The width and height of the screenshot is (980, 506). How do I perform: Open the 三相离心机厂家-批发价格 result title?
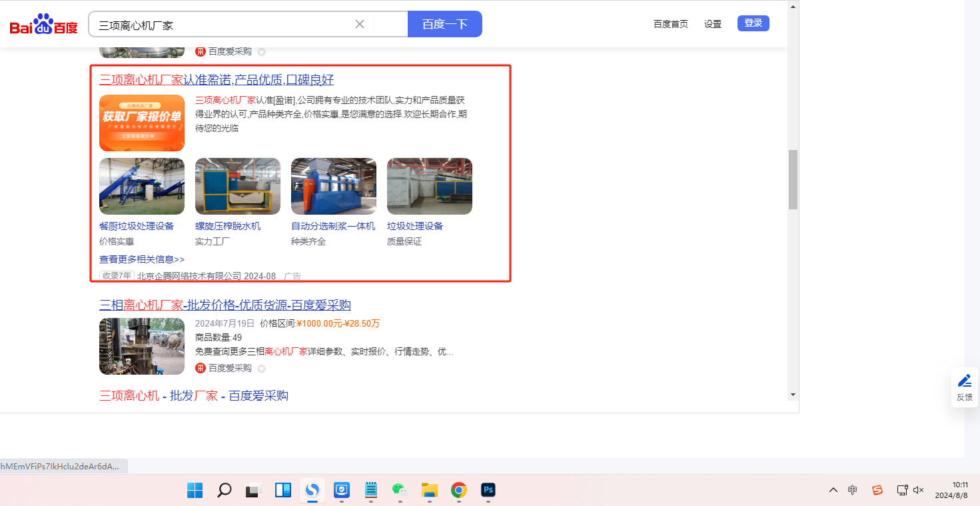tap(225, 305)
